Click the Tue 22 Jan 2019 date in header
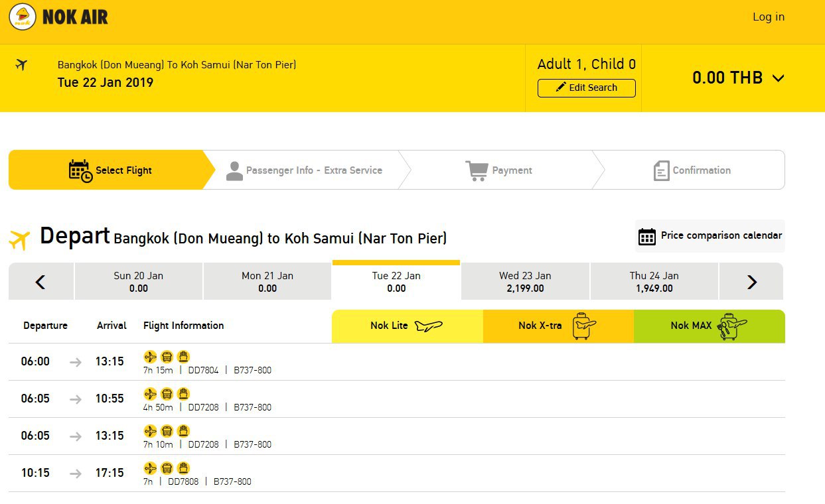Viewport: 825px width, 504px height. 106,82
